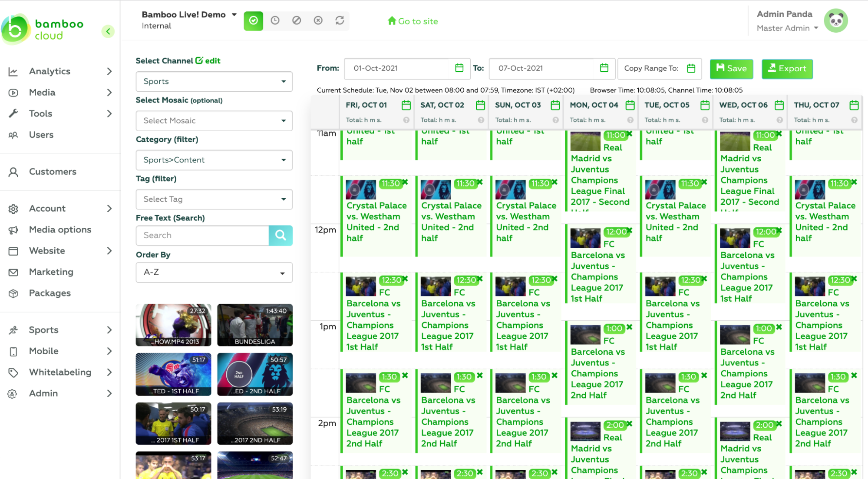Click the edit link next to Select Channel
This screenshot has width=868, height=479.
(x=210, y=61)
